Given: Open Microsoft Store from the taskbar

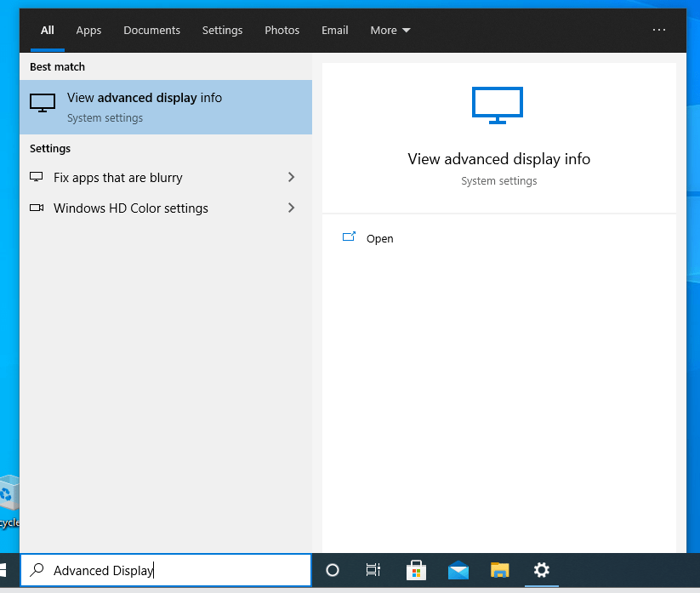Looking at the screenshot, I should coord(416,570).
